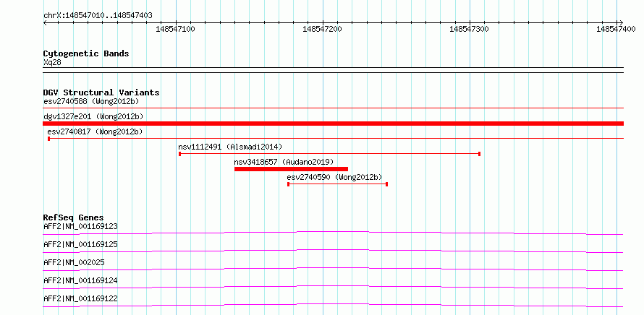Open variant nsv3418657 (Audano2019) label
The height and width of the screenshot is (315, 644).
(284, 162)
